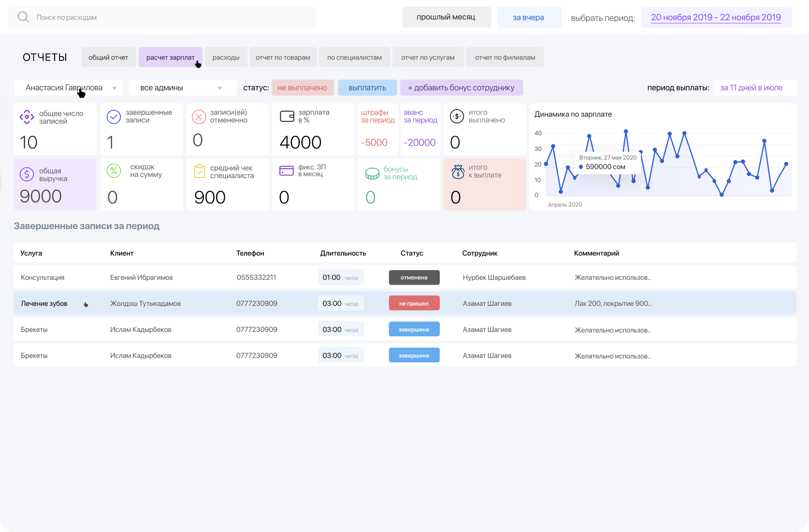
Task: Click the total records count icon
Action: 27,117
